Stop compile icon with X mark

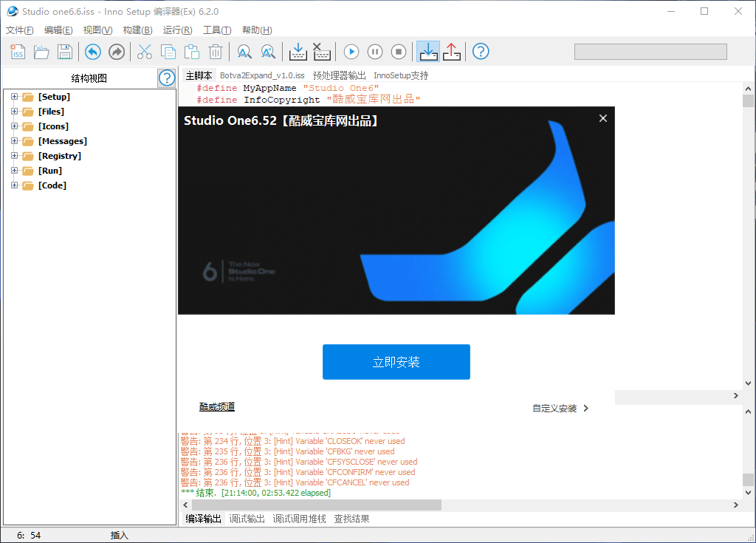pyautogui.click(x=321, y=52)
